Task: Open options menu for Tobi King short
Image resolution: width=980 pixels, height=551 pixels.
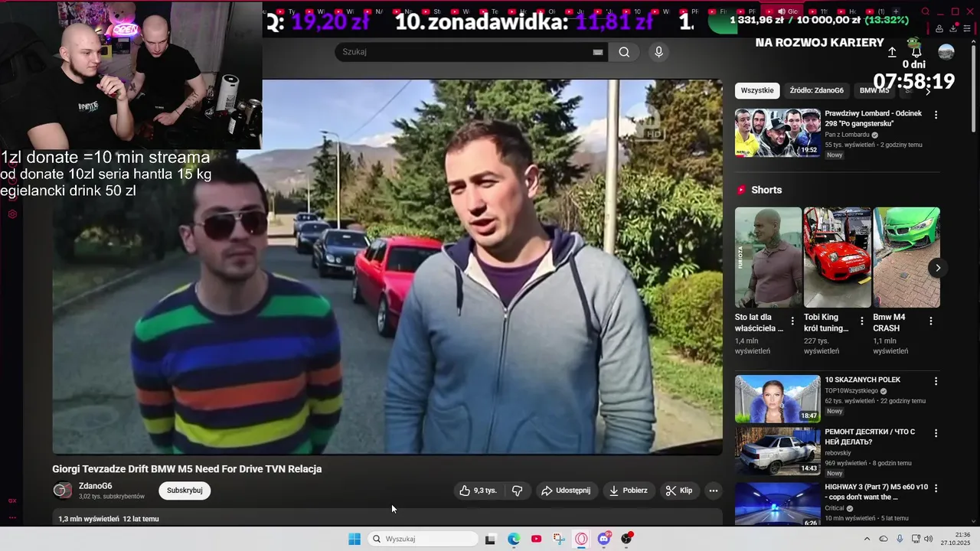Action: click(862, 321)
